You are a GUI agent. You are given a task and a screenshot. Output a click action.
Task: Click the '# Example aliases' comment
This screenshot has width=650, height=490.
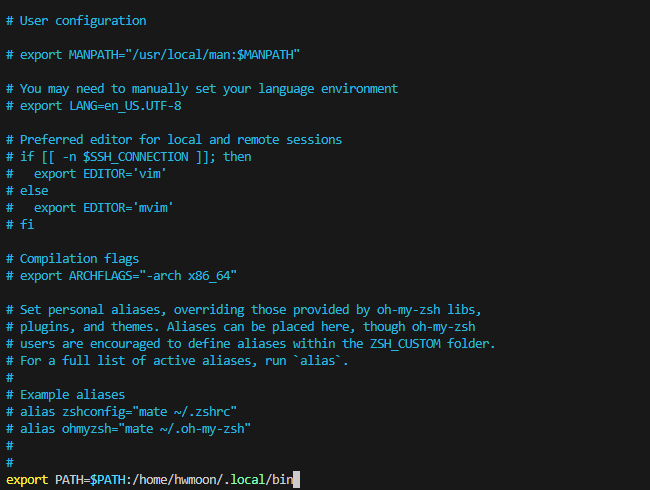pyautogui.click(x=65, y=395)
